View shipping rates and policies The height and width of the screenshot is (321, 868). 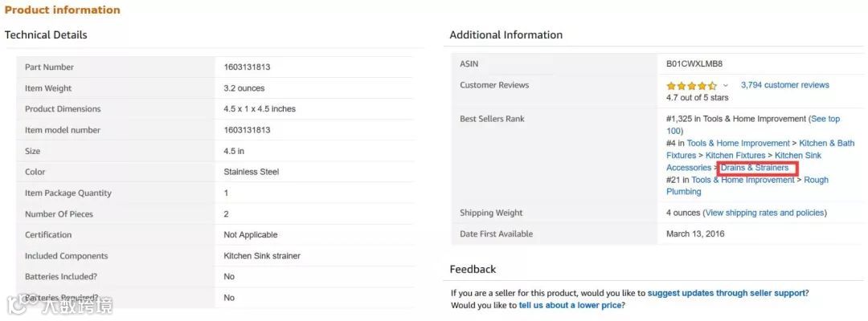pos(764,213)
